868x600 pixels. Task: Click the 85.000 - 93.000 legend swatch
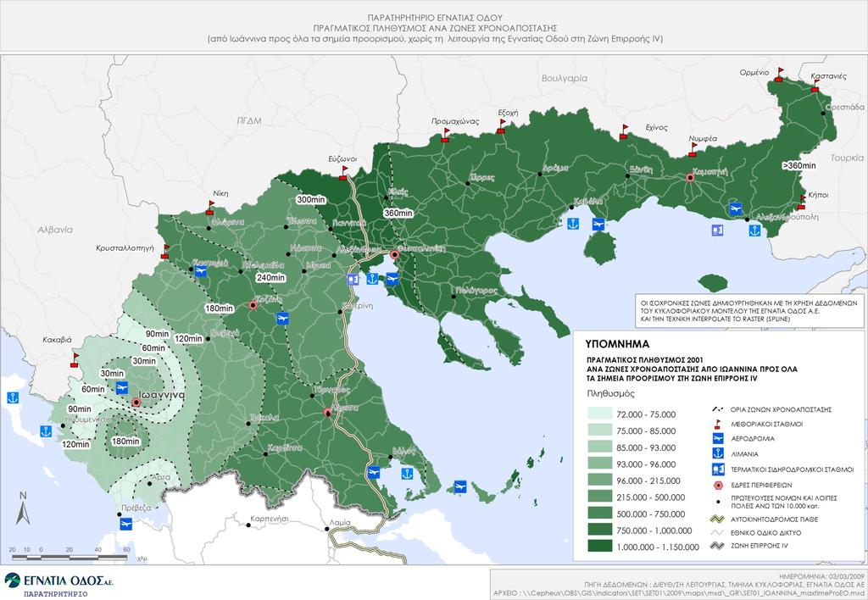[x=599, y=447]
